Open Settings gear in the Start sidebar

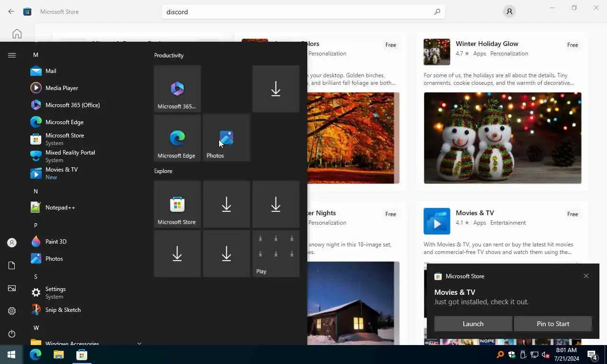[12, 311]
